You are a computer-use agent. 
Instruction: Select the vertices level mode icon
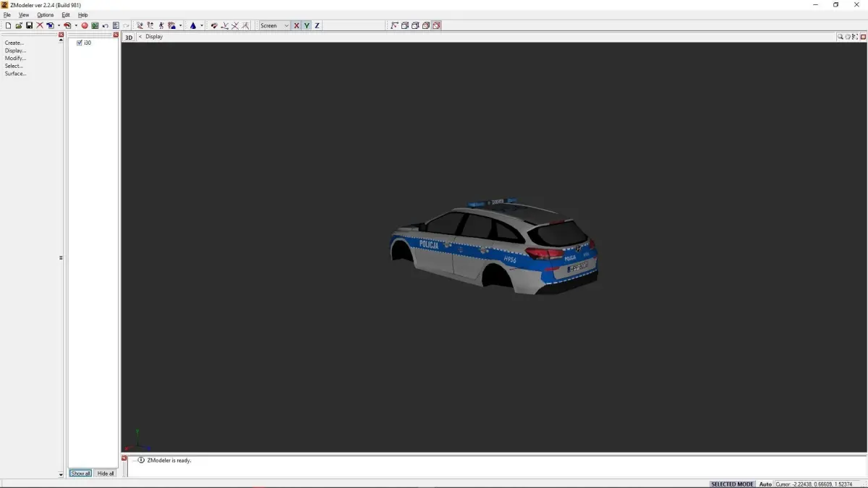140,25
